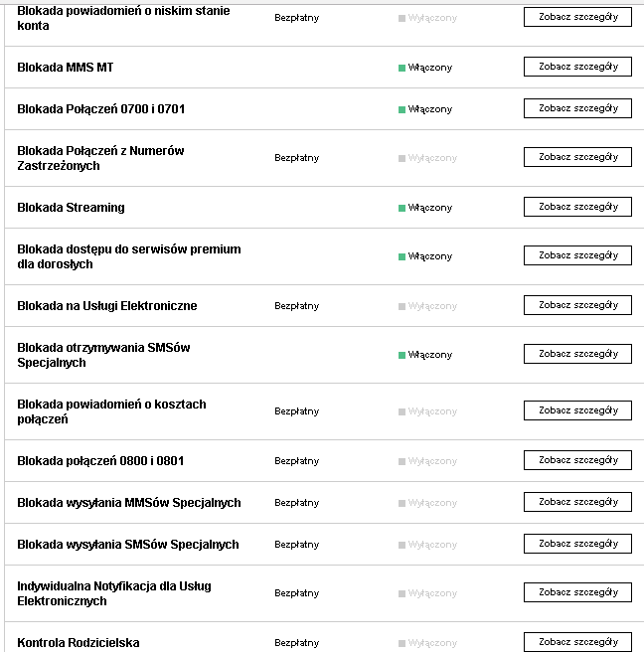Click the green status indicator for Blokada MMS MT

(x=402, y=68)
